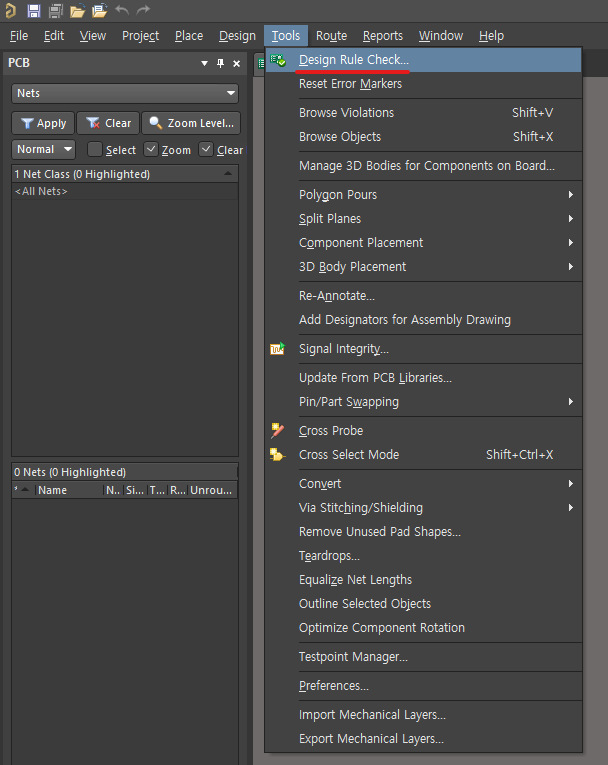Screen dimensions: 608x765
Task: Open a document using the folder icon
Action: tap(77, 11)
